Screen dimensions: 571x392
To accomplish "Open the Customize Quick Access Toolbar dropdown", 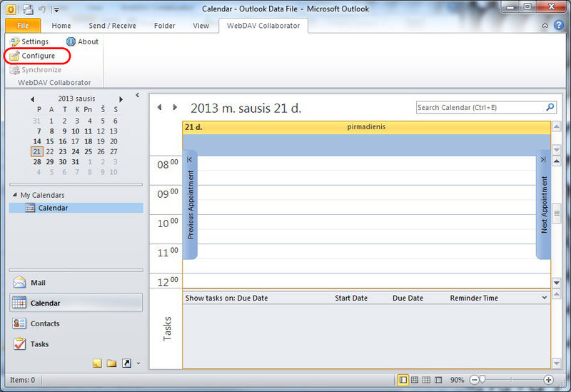I will point(56,10).
